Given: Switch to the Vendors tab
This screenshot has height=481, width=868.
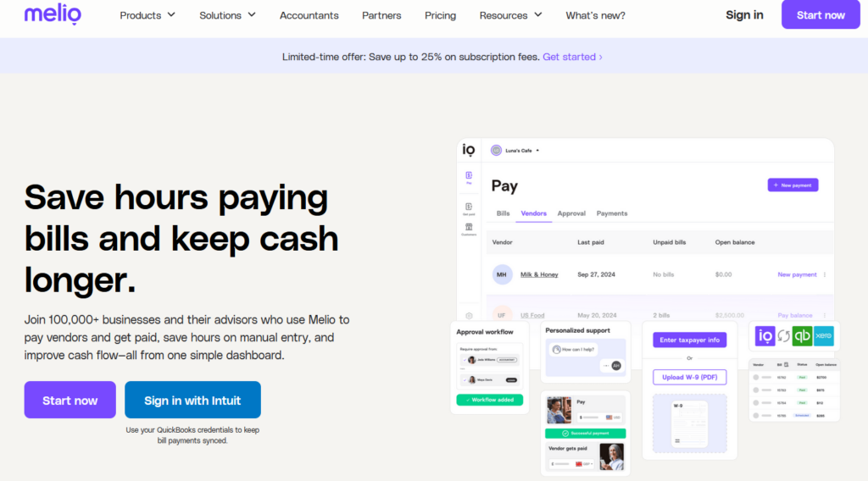Looking at the screenshot, I should 534,213.
